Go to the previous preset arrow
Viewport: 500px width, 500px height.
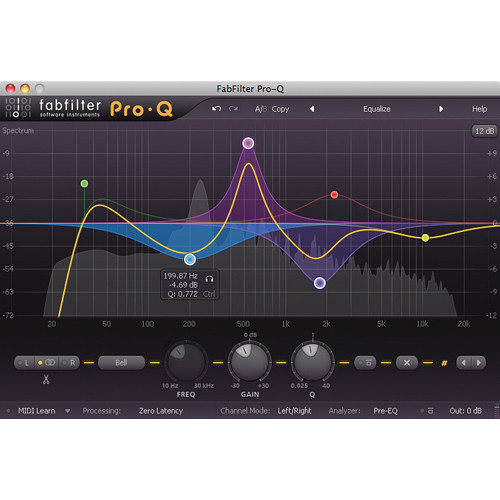[x=312, y=109]
